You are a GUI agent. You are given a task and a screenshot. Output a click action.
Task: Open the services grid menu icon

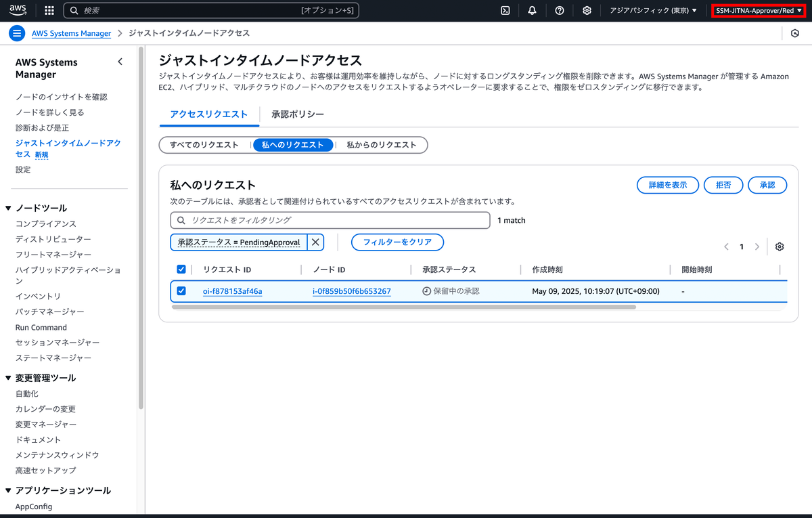click(49, 10)
